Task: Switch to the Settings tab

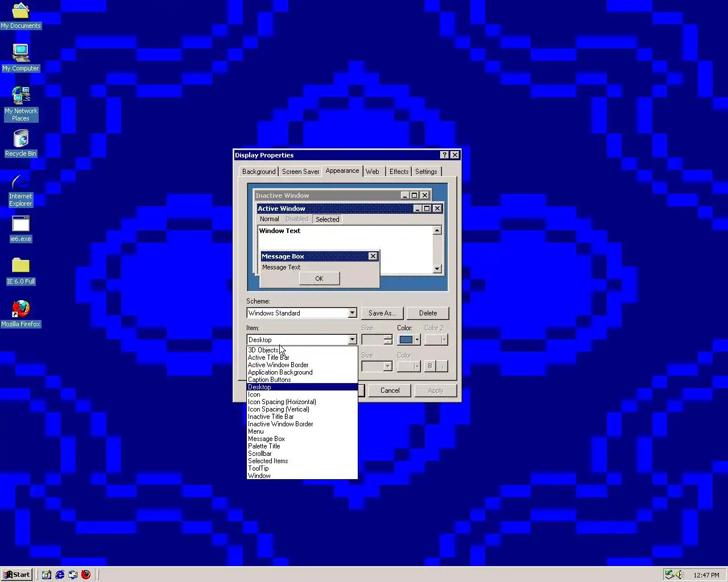Action: [426, 172]
